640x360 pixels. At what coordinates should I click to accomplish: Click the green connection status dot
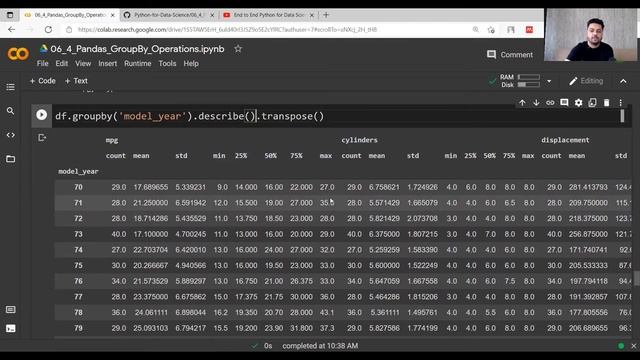click(621, 346)
